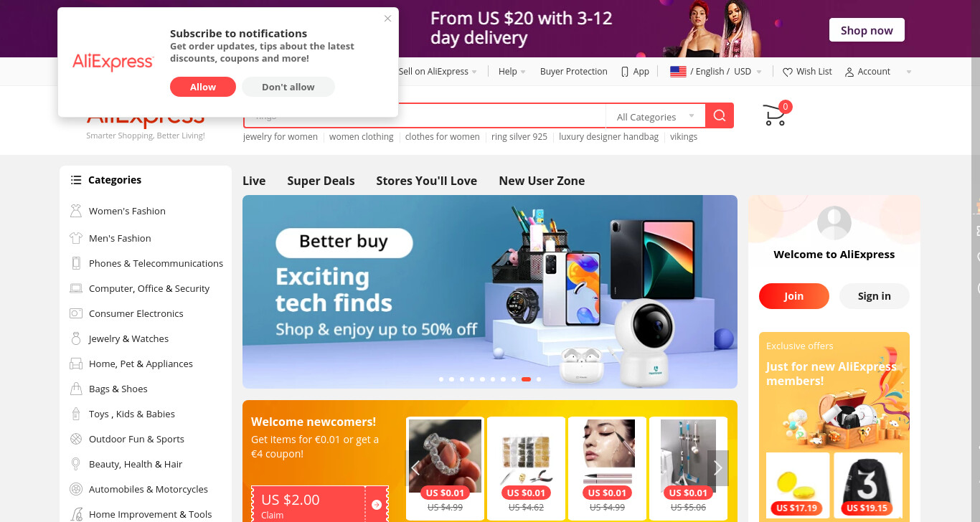Select the active red carousel dot
The image size is (980, 522).
(526, 379)
